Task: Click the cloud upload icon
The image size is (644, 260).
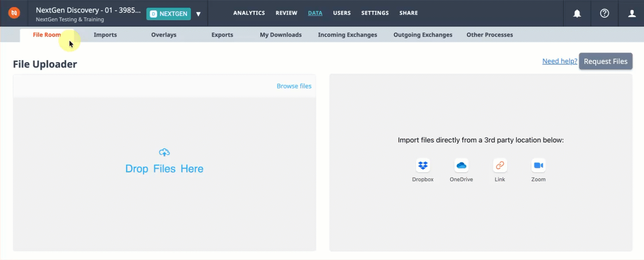Action: point(164,153)
